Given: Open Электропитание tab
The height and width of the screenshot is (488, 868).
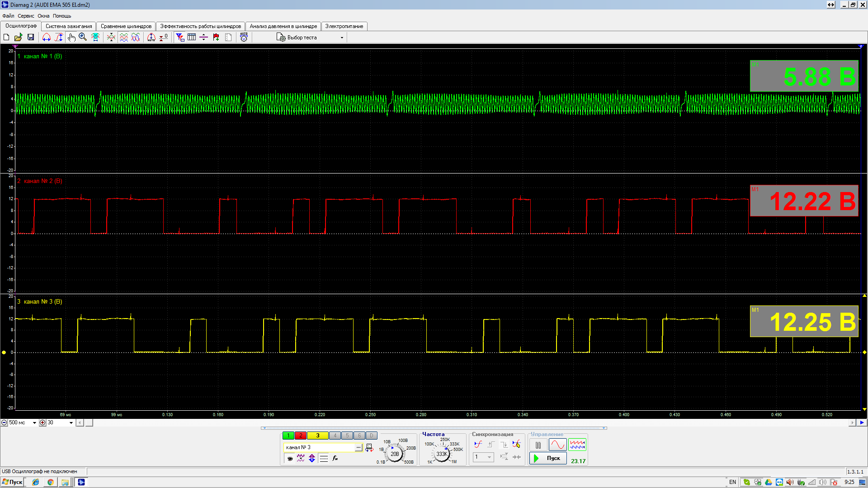Looking at the screenshot, I should point(344,26).
